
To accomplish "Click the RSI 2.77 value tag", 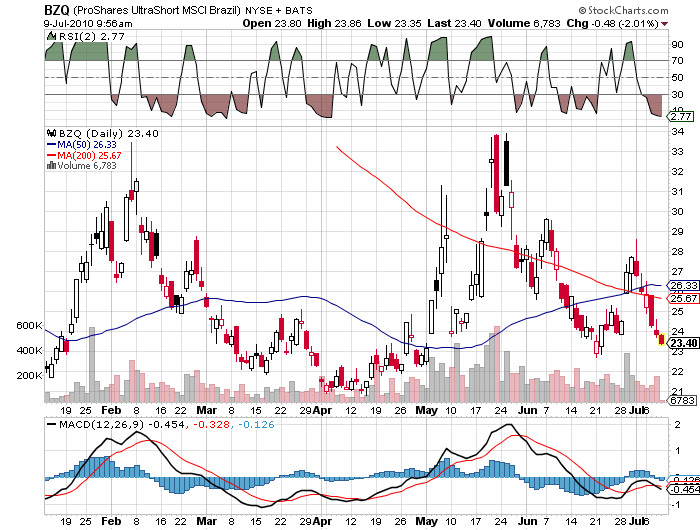I will click(681, 117).
